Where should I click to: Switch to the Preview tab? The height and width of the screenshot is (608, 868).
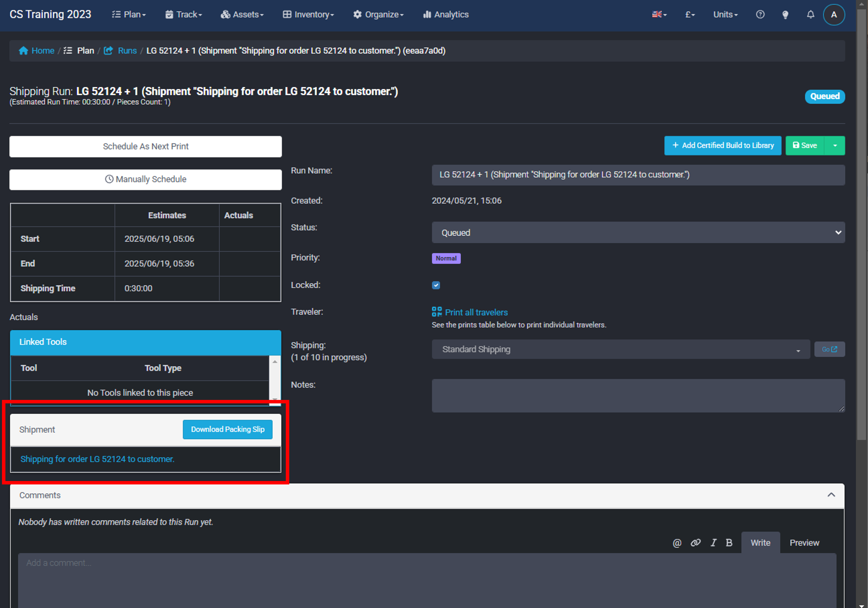pos(804,543)
